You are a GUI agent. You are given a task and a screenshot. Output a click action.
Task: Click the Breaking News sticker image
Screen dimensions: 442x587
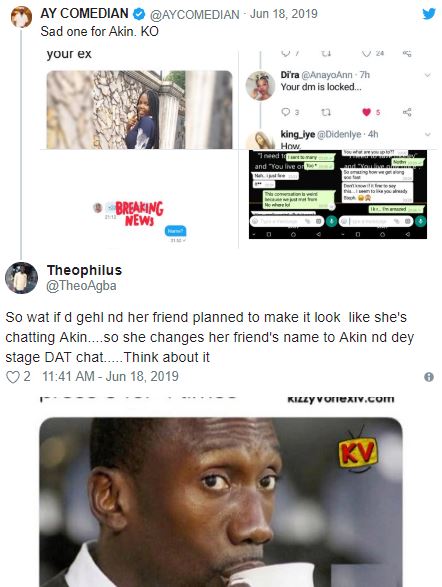[139, 213]
